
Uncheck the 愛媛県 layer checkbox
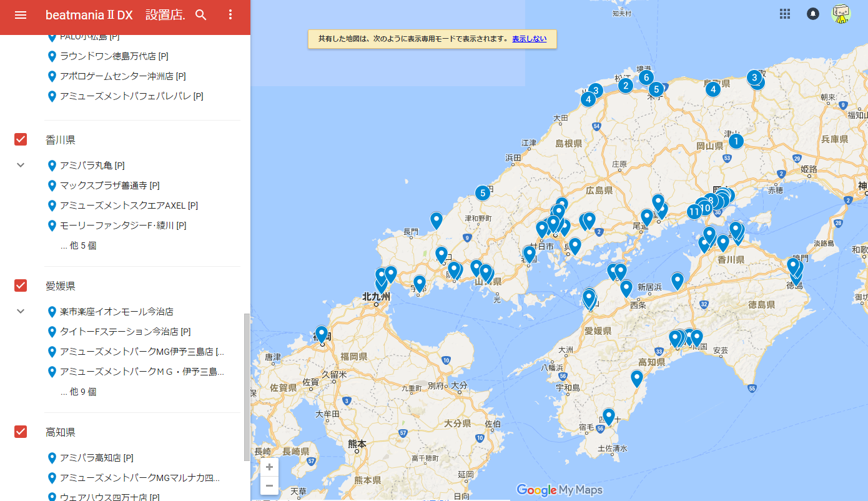[x=21, y=285]
